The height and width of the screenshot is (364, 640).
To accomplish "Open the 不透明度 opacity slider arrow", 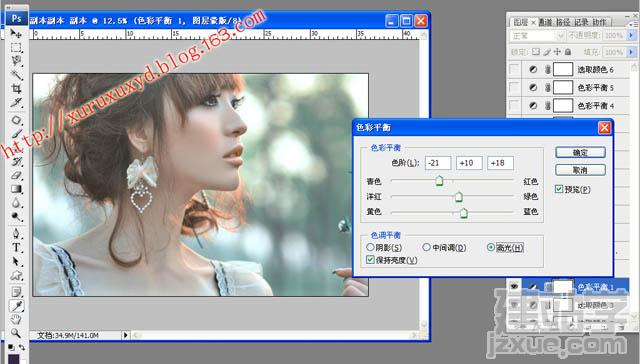I will (631, 36).
